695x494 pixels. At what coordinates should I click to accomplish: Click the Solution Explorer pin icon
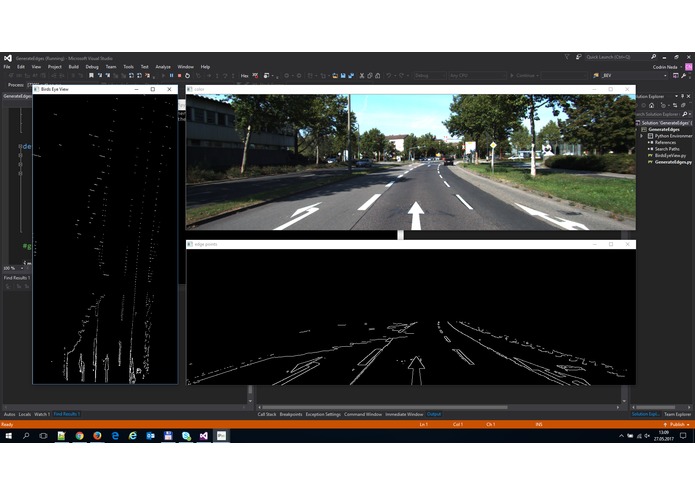coord(683,96)
